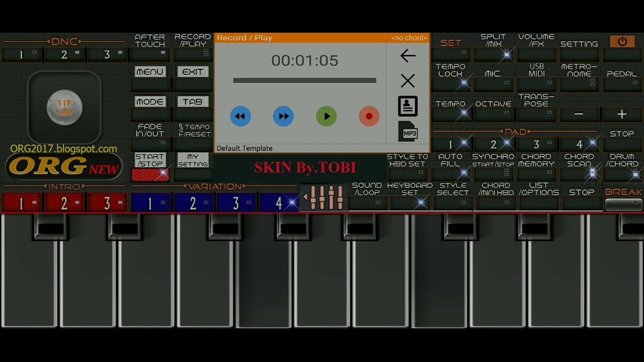This screenshot has height=362, width=644.
Task: Open SETTING
Action: point(579,54)
